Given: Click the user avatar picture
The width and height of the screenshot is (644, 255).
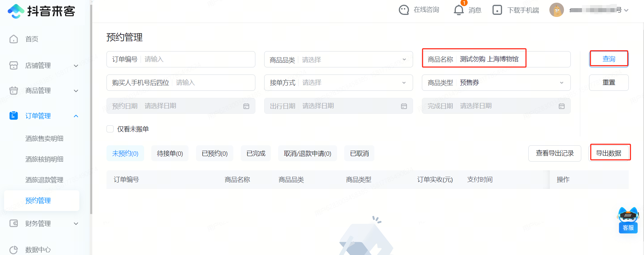Looking at the screenshot, I should (556, 10).
